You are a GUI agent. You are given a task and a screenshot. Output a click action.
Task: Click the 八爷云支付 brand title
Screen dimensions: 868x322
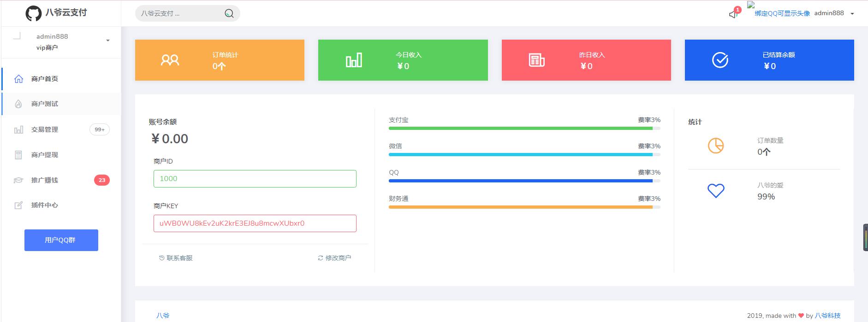66,12
